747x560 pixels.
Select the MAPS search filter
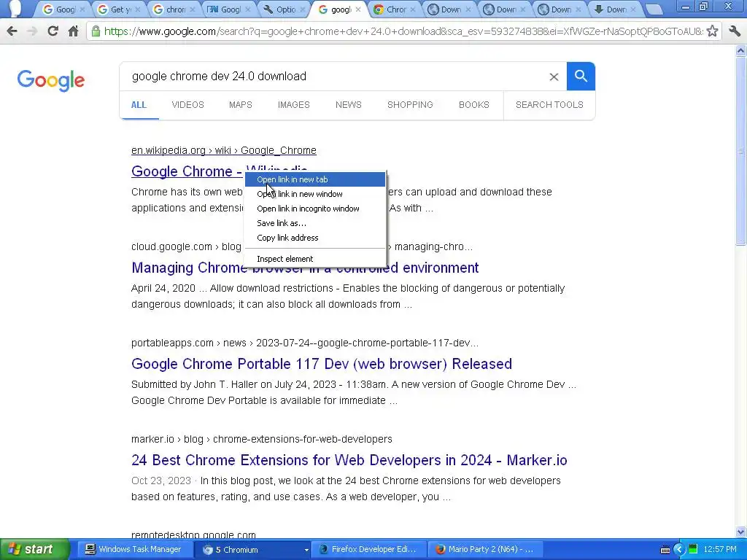pyautogui.click(x=241, y=105)
